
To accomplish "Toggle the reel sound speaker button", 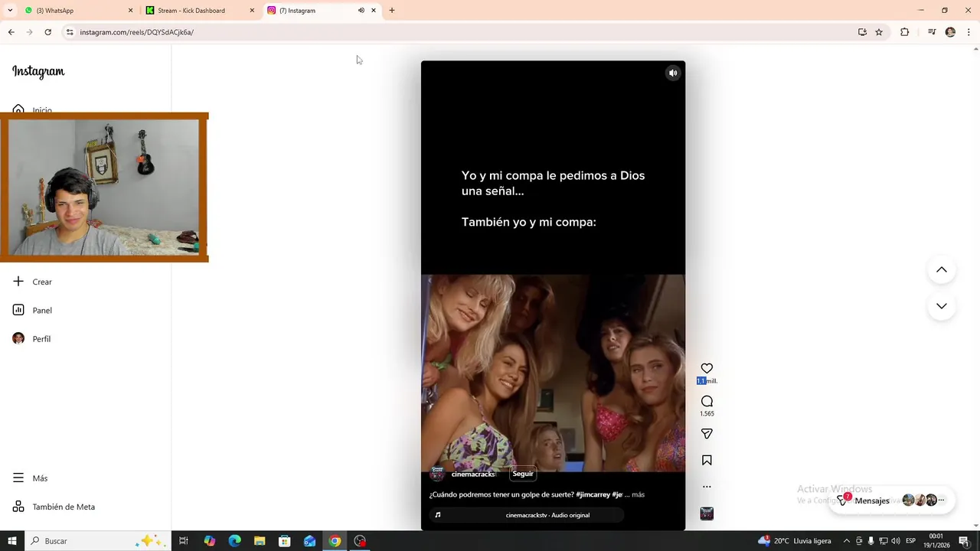I will (x=673, y=73).
